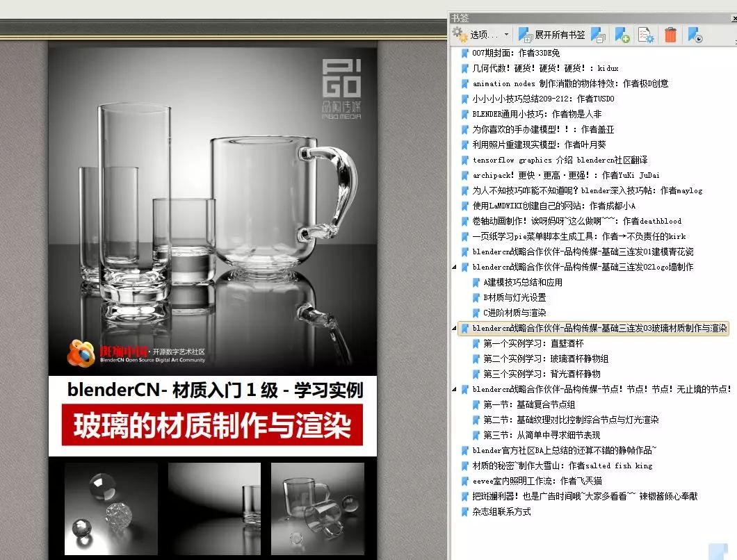Open bookmark blender官方社区BA上总结的静帧作品
This screenshot has height=560, width=737.
coord(564,450)
